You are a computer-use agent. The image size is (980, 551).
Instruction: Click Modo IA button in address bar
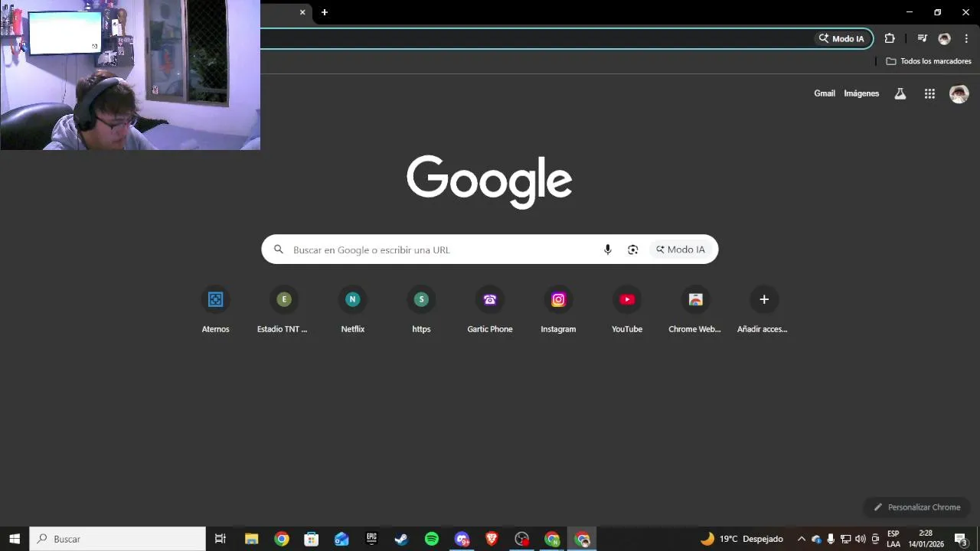tap(841, 38)
